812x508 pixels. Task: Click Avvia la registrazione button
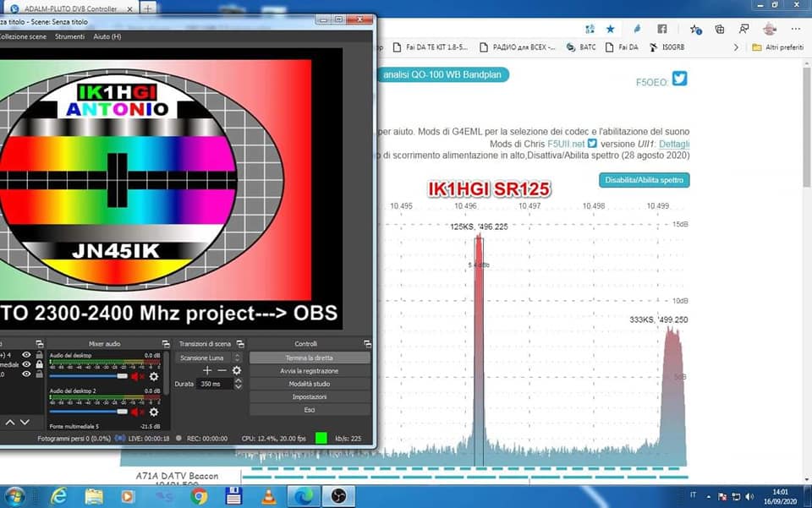(310, 370)
